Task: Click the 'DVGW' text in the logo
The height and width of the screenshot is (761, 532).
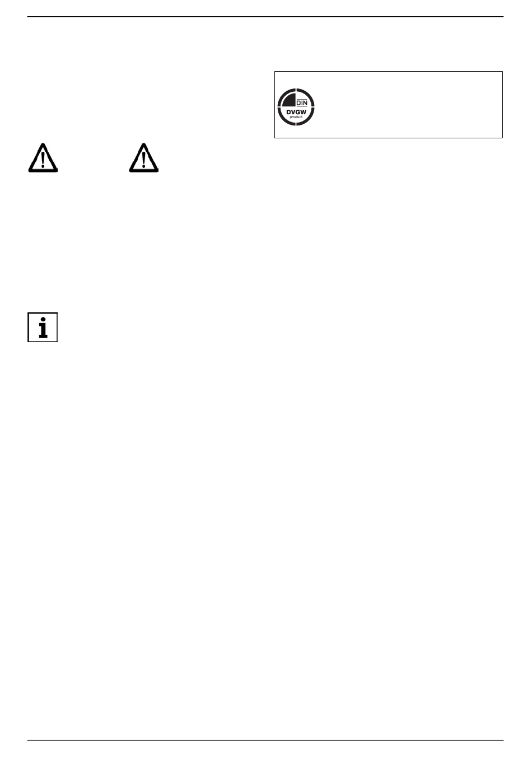Action: click(x=296, y=111)
